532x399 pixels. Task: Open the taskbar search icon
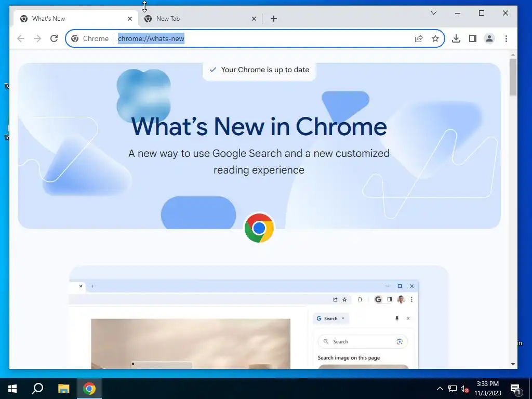coord(37,389)
